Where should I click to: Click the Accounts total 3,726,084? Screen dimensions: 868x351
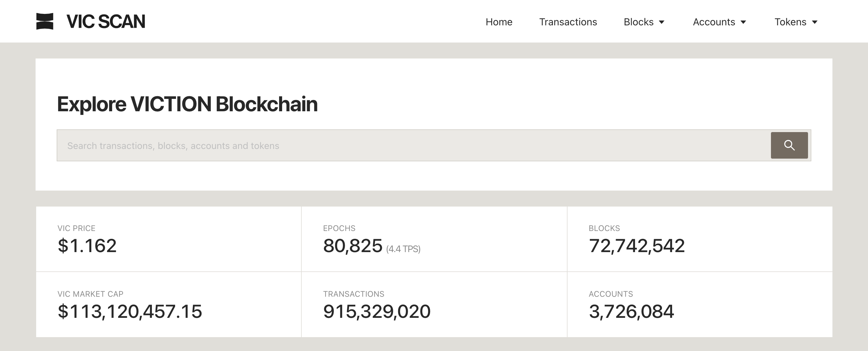(631, 311)
